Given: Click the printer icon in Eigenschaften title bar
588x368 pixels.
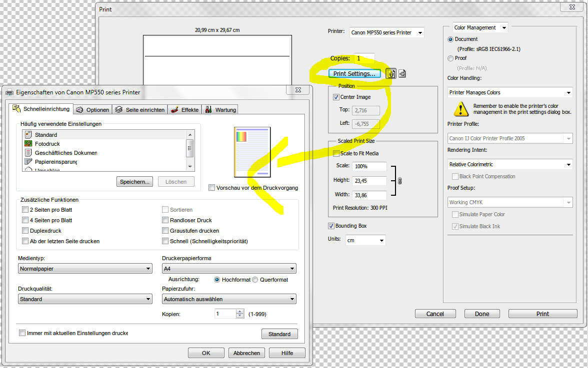Looking at the screenshot, I should click(9, 92).
